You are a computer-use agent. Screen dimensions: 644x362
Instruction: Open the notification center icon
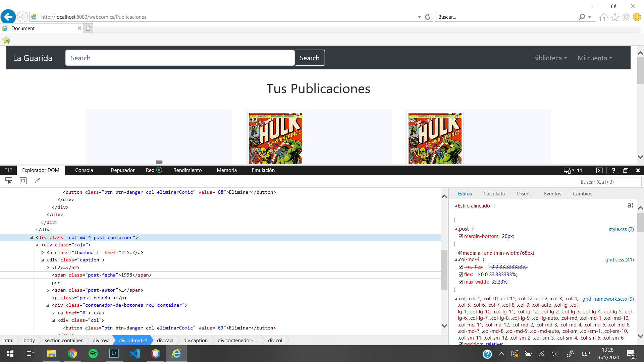pyautogui.click(x=631, y=354)
